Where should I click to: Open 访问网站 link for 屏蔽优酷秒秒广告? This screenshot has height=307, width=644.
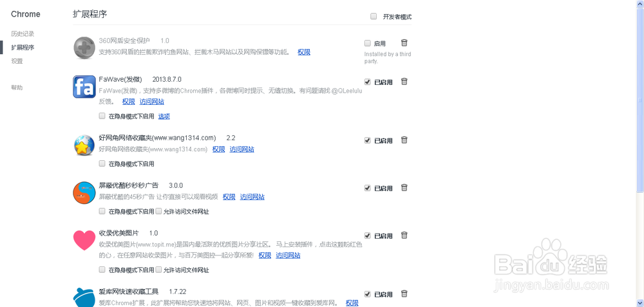(x=252, y=196)
